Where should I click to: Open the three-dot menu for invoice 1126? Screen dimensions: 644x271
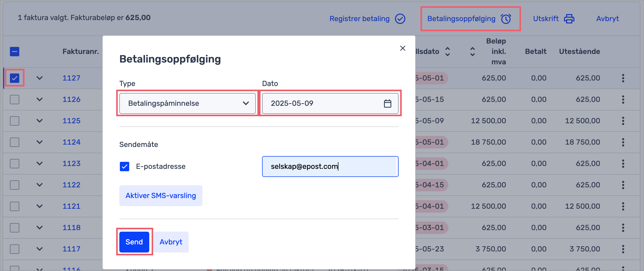623,100
